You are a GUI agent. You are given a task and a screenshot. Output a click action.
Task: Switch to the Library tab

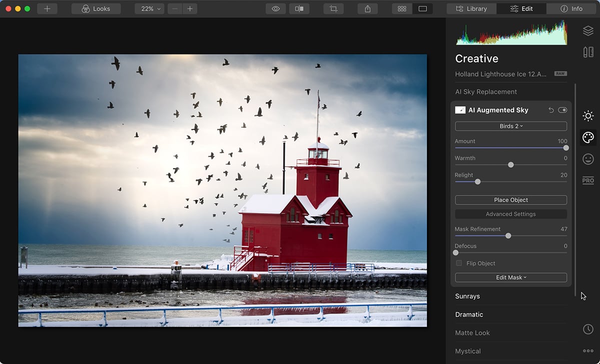[x=470, y=8]
